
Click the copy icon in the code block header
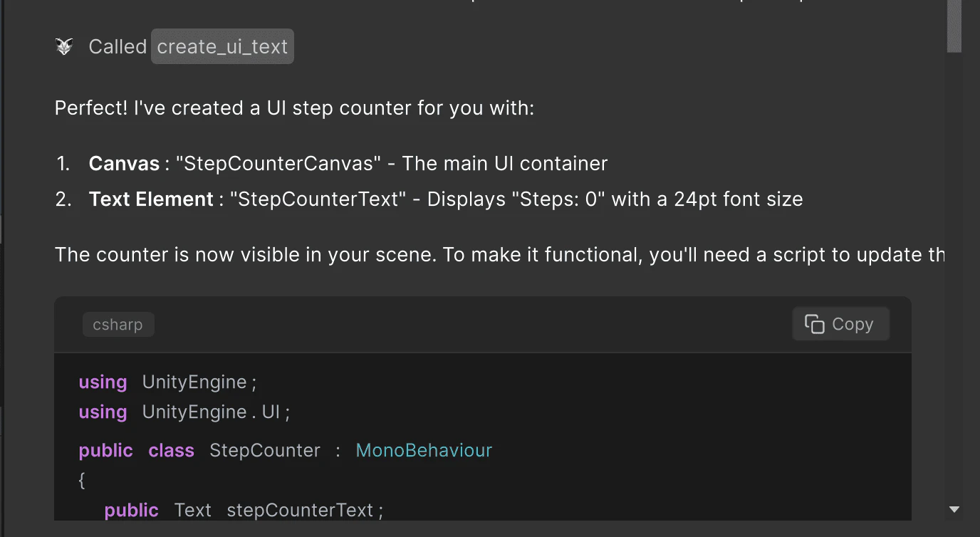(814, 324)
